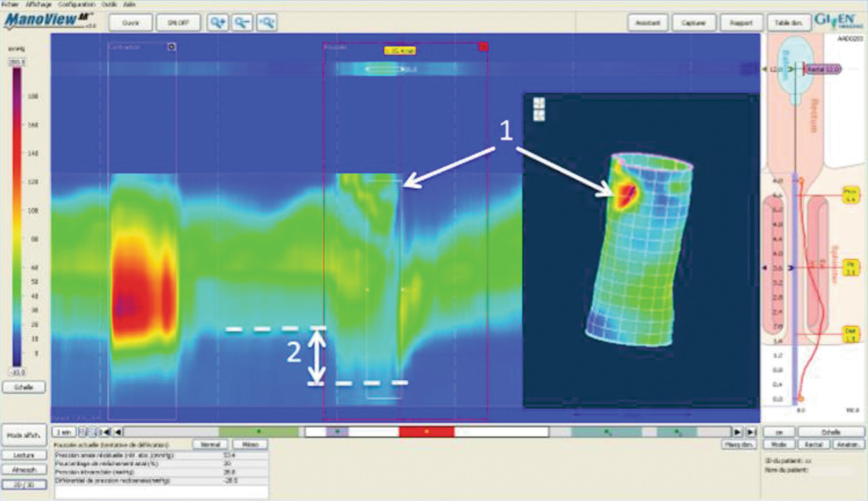Click small square icon on Contraction frame
Viewport: 868px width, 501px height.
point(171,46)
